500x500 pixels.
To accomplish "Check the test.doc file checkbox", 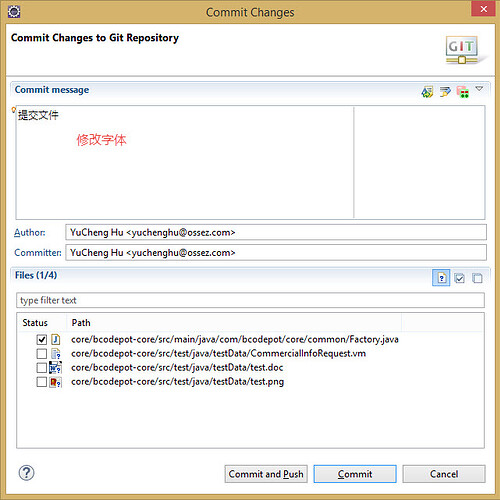I will pyautogui.click(x=42, y=368).
